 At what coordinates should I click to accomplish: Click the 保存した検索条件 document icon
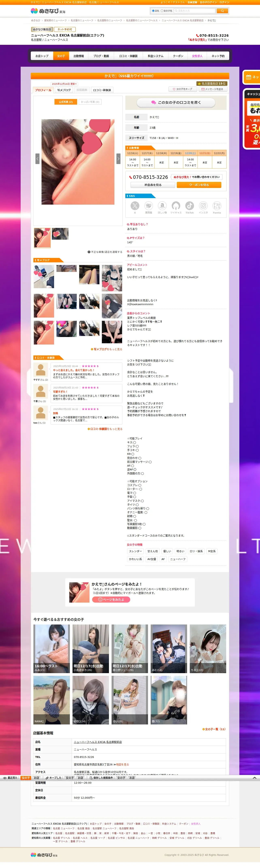click(x=91, y=778)
